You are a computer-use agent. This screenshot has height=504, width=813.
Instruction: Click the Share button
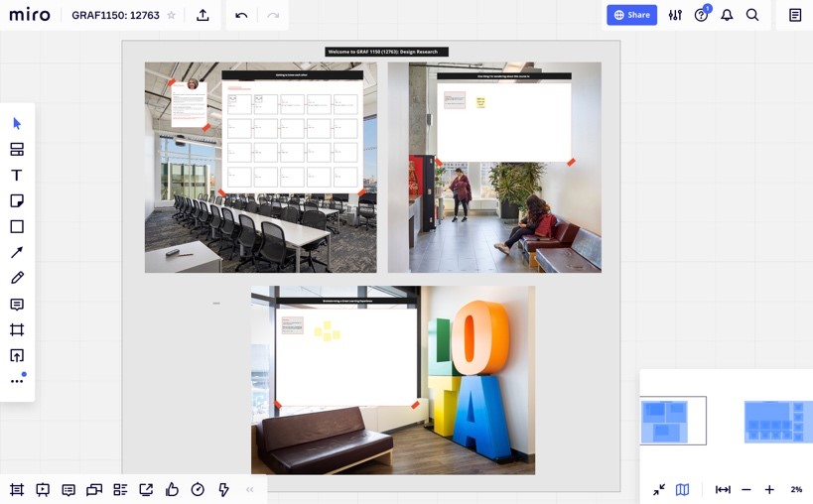point(631,15)
